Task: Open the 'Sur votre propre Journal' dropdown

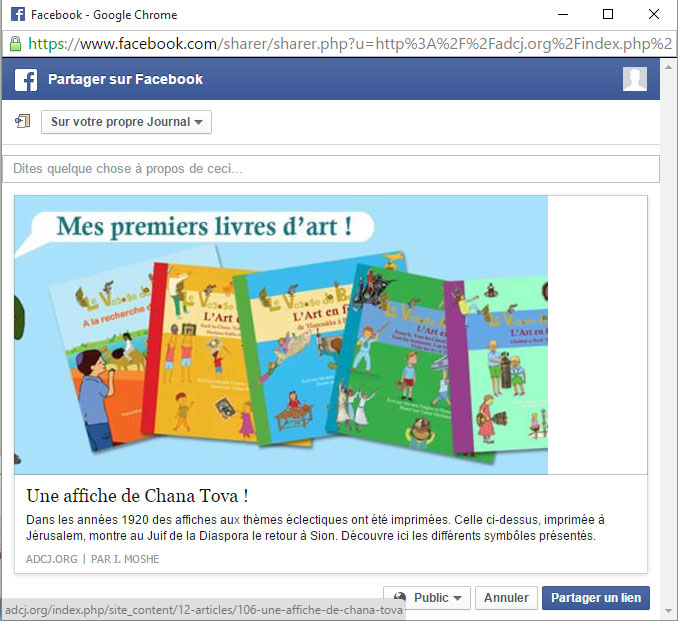Action: 126,122
